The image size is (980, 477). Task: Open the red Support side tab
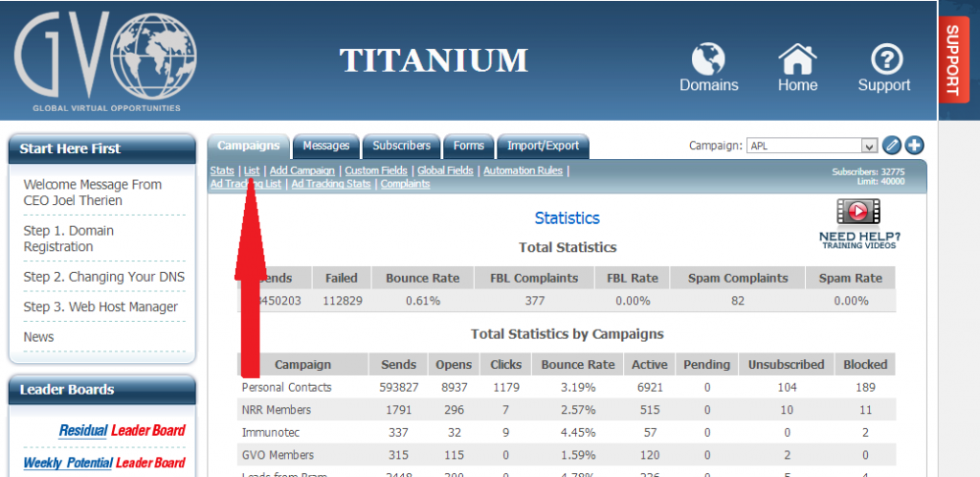pos(952,59)
